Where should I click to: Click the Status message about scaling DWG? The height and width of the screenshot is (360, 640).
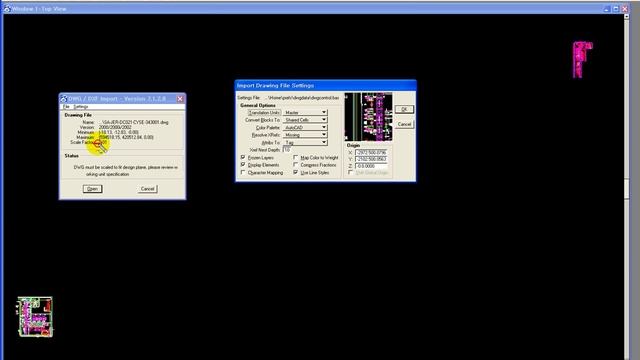click(125, 171)
